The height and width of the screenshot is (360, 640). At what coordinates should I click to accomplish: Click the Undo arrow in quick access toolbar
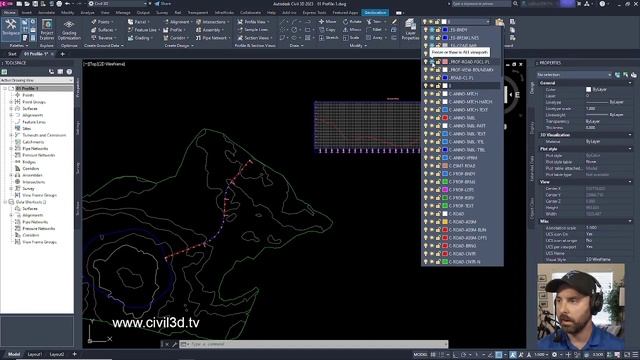[67, 4]
